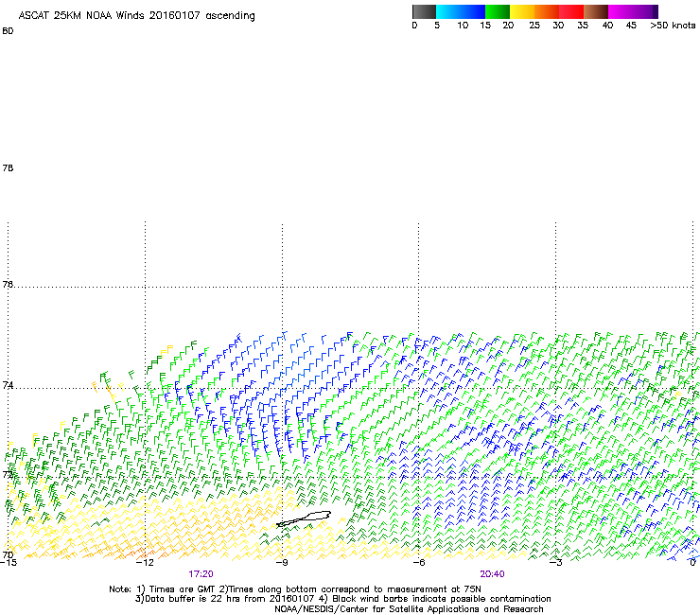Image resolution: width=700 pixels, height=615 pixels.
Task: Click the '5' legend tick label
Action: [437, 26]
